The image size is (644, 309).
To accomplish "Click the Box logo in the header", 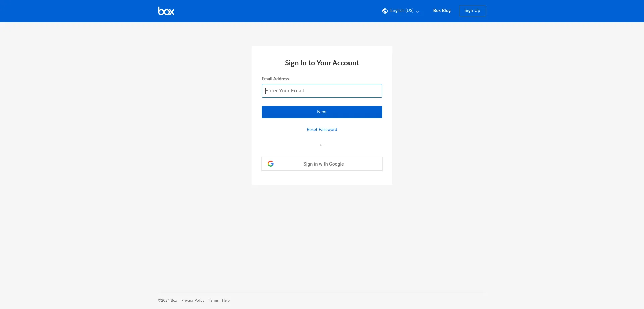I will [166, 11].
